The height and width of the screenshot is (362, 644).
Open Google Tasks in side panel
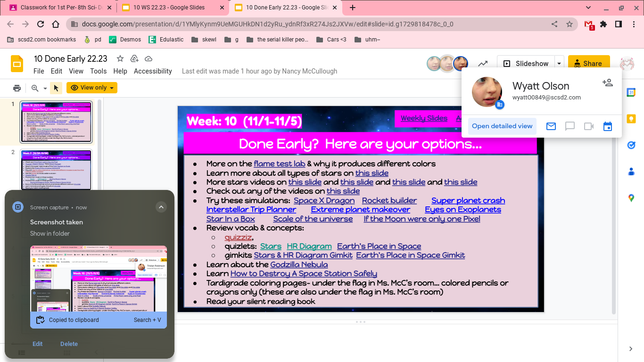(x=631, y=146)
